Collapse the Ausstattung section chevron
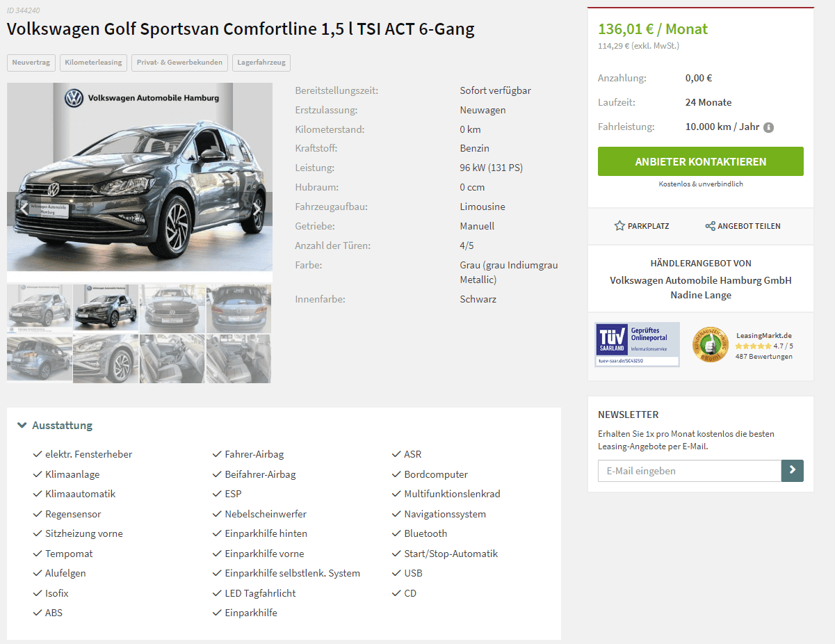 [x=22, y=425]
